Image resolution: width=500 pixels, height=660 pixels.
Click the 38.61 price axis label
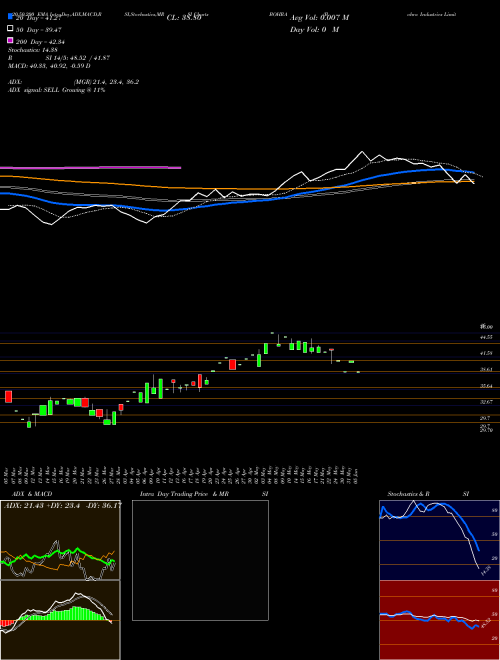487,369
